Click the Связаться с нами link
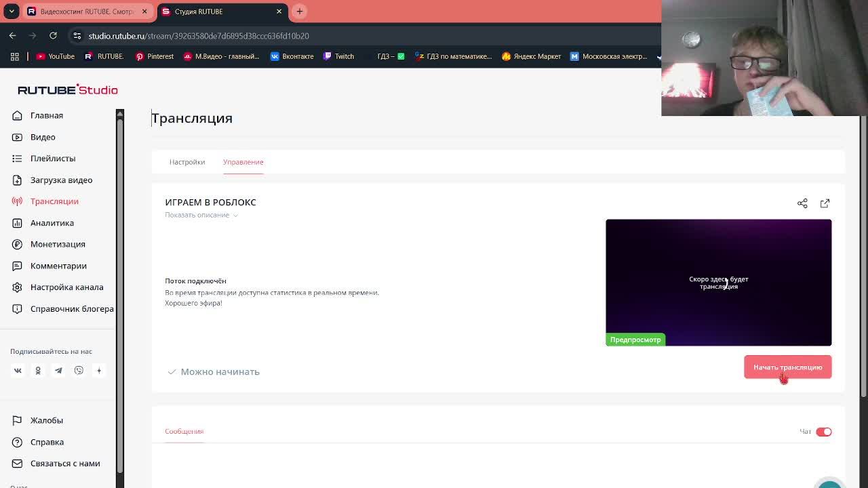 (65, 464)
